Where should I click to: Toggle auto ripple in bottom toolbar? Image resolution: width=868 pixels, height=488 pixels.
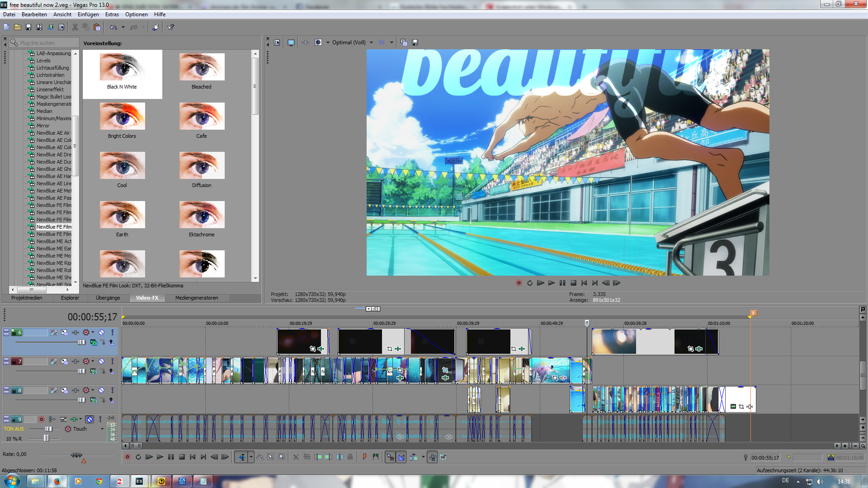[x=414, y=457]
